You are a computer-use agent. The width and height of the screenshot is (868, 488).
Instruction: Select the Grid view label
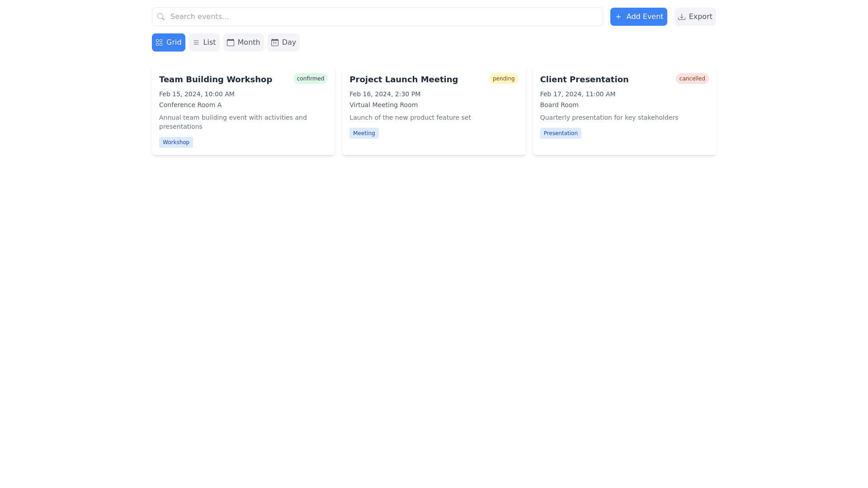tap(174, 42)
